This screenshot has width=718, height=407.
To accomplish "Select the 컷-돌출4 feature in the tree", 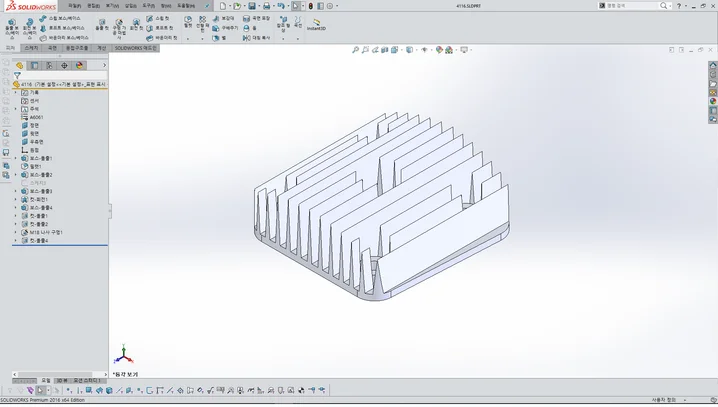I will tap(39, 240).
